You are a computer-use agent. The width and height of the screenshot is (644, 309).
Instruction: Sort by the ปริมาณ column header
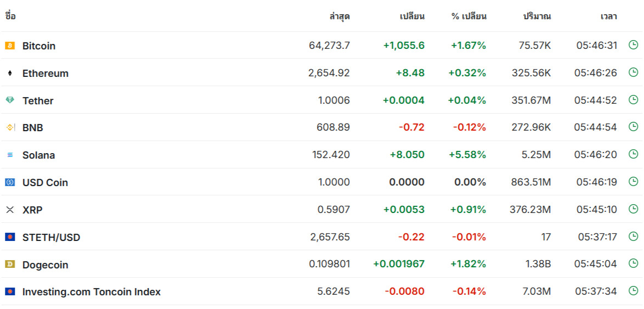tap(537, 16)
